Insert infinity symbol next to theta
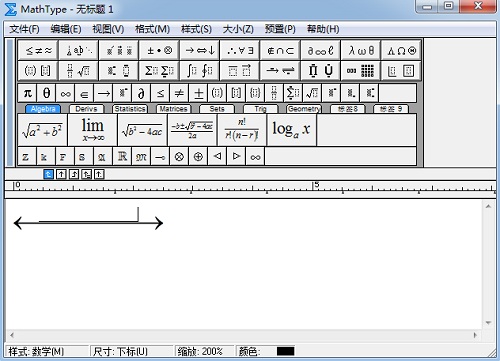Viewport: 500px width, 361px height. (x=66, y=93)
